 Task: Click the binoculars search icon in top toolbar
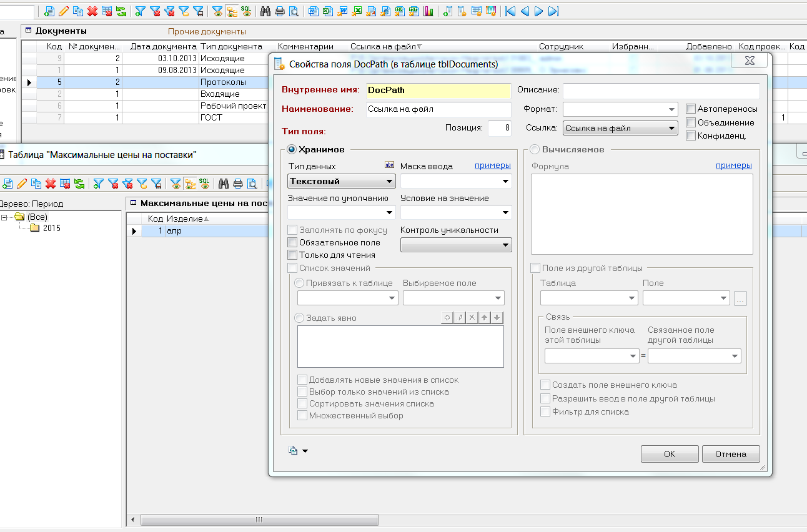click(265, 11)
